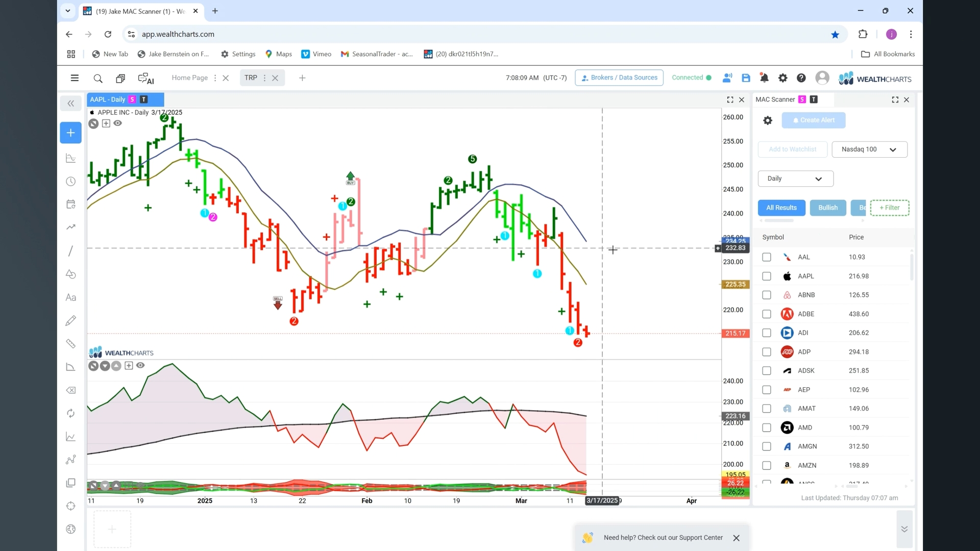Open the AI chat assistant icon

[x=146, y=78]
